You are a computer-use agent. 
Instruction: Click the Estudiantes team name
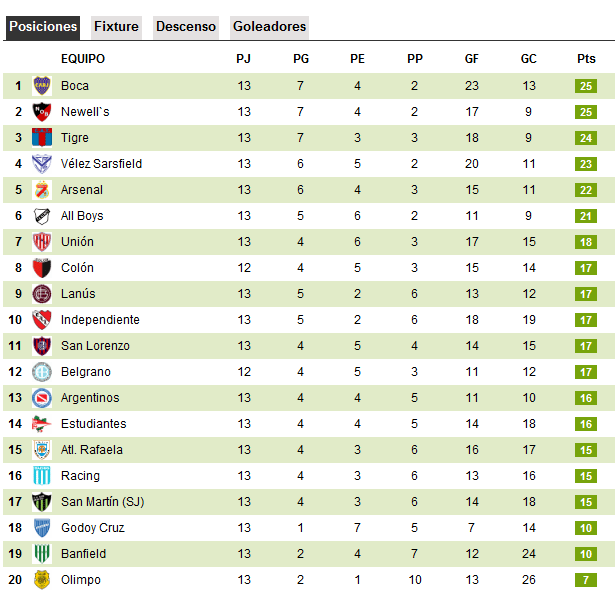pyautogui.click(x=93, y=424)
